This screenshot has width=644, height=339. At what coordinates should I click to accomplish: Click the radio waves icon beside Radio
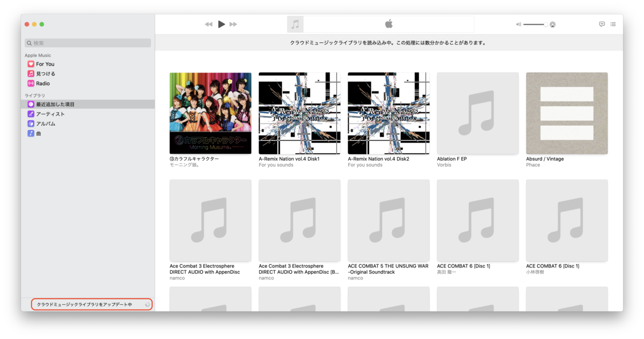31,83
